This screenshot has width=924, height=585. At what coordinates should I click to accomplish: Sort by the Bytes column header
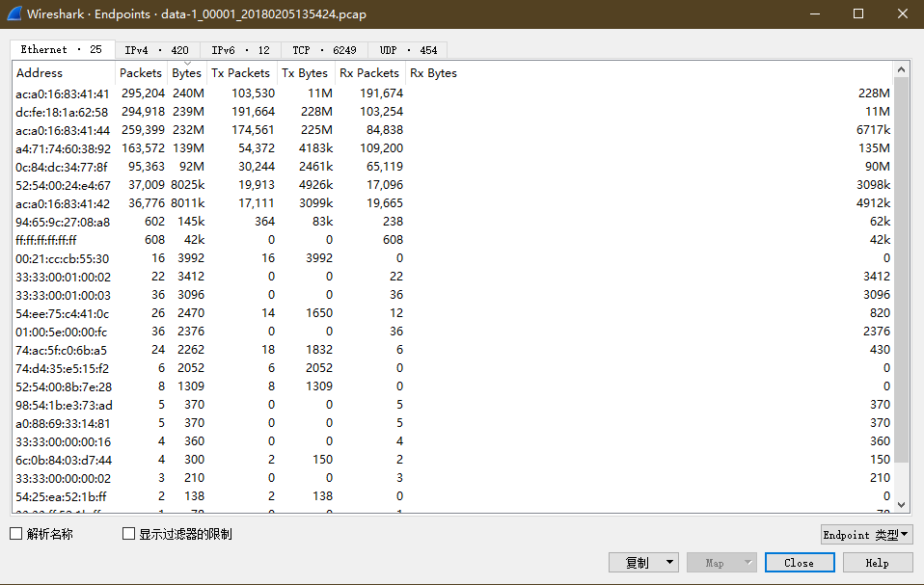tap(187, 73)
